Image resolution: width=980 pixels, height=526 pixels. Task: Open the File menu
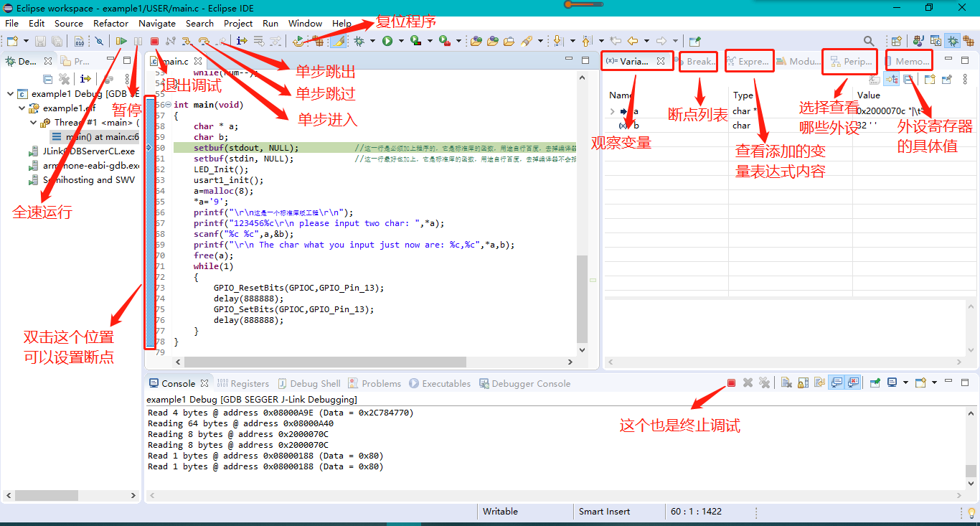pos(11,23)
